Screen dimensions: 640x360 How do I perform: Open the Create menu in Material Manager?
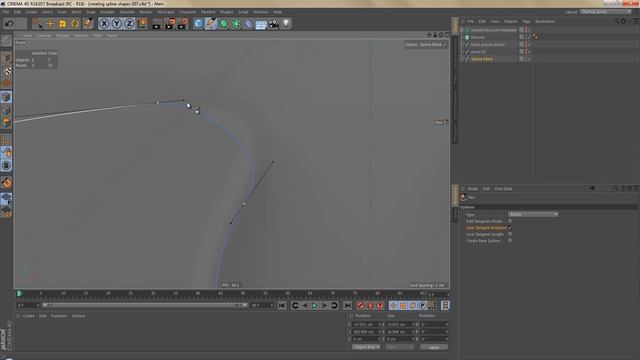pyautogui.click(x=28, y=316)
